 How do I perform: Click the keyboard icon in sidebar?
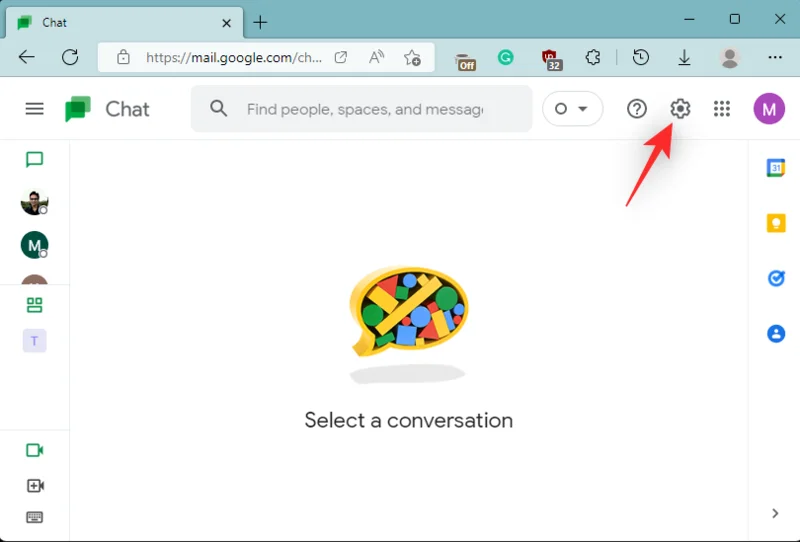(x=34, y=518)
